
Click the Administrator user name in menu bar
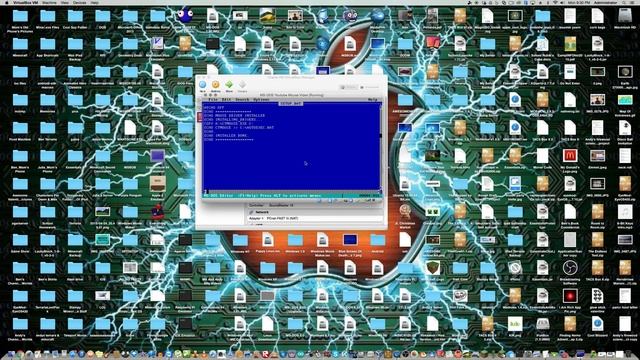605,2
